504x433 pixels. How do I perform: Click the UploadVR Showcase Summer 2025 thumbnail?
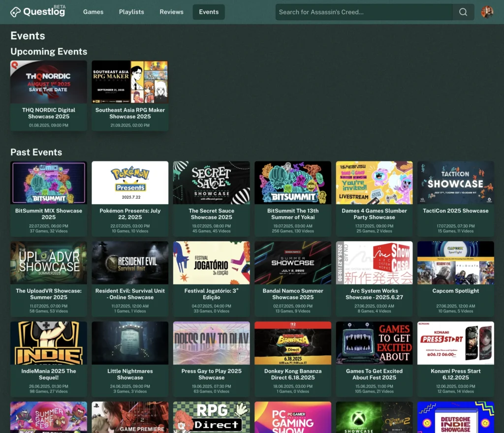[49, 263]
